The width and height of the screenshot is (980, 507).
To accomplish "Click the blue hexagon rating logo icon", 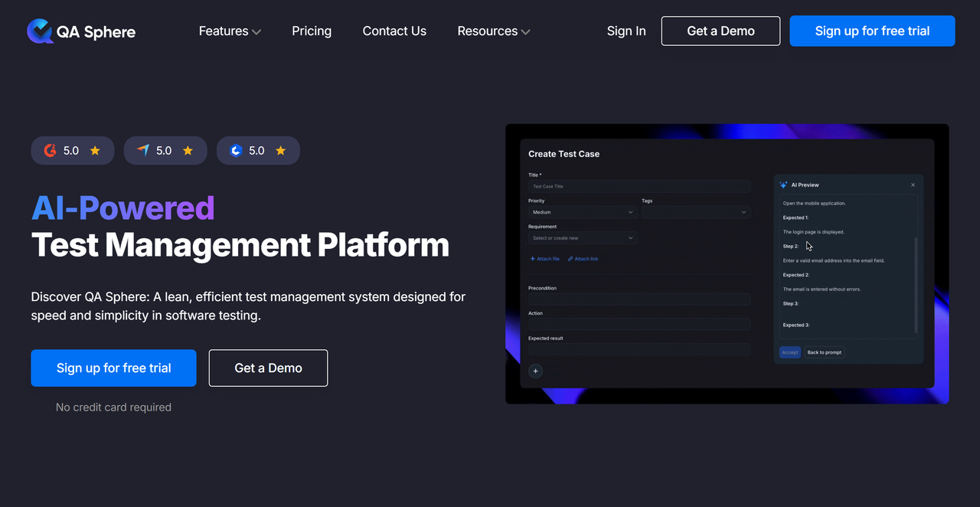I will 236,151.
